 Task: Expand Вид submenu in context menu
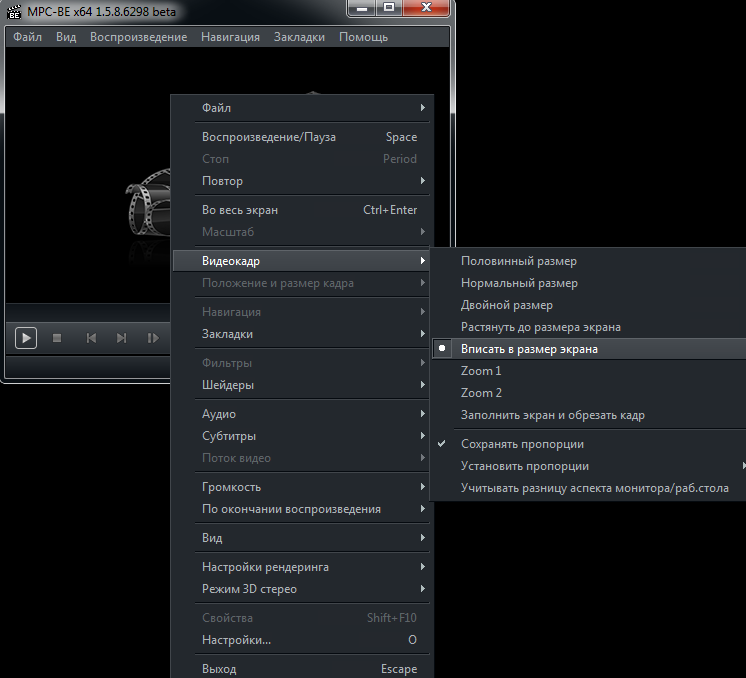301,538
